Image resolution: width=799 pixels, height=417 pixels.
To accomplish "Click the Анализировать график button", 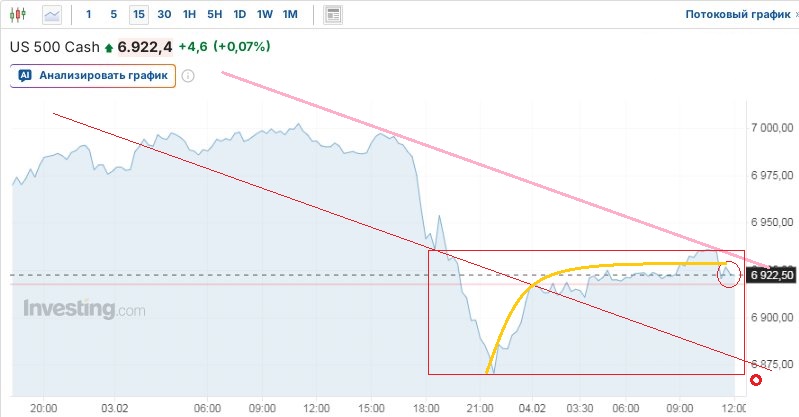I will coord(94,76).
